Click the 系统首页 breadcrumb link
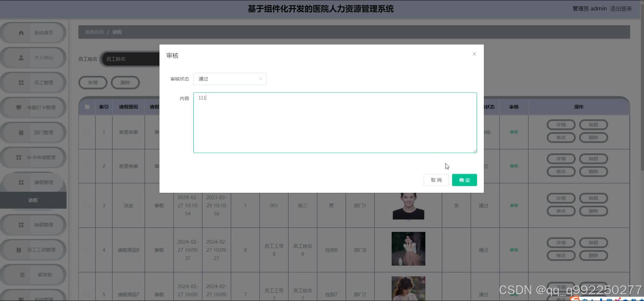This screenshot has width=644, height=301. tap(95, 32)
